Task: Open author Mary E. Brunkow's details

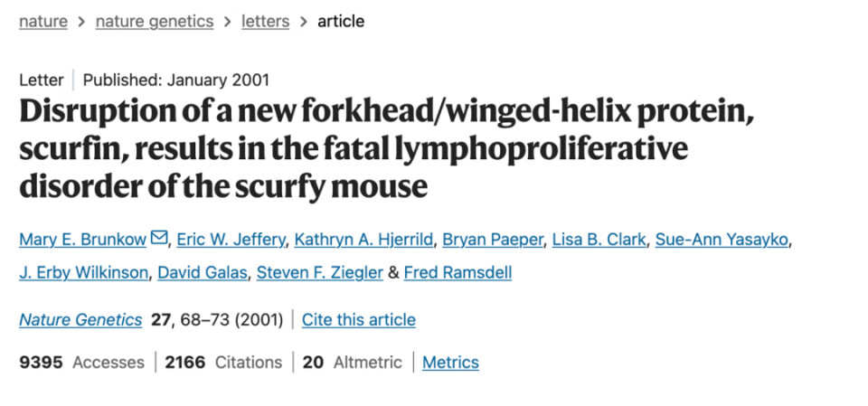Action: click(83, 240)
